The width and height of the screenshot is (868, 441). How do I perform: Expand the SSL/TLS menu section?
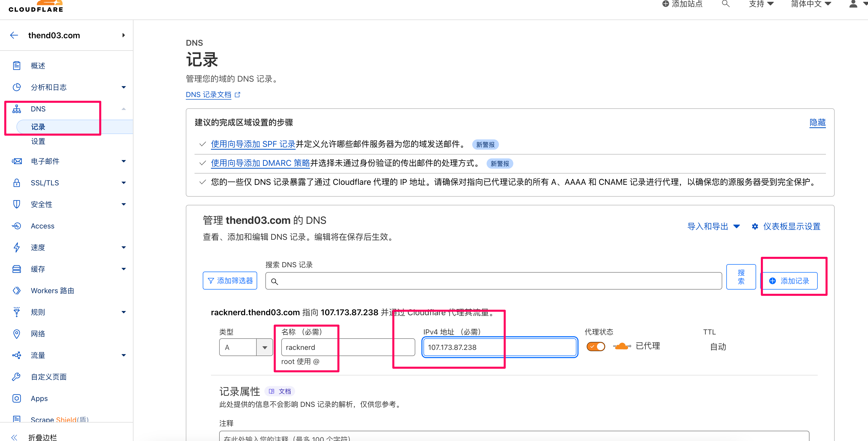click(124, 183)
